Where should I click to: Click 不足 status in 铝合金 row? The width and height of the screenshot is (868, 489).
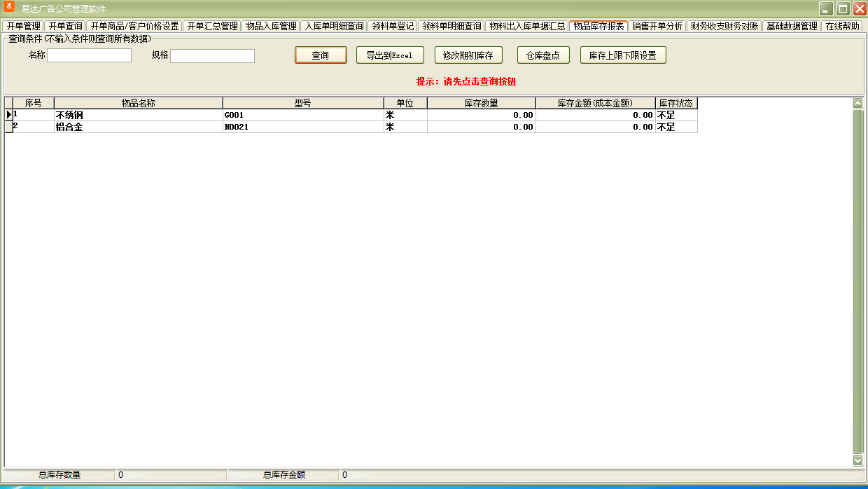point(676,127)
